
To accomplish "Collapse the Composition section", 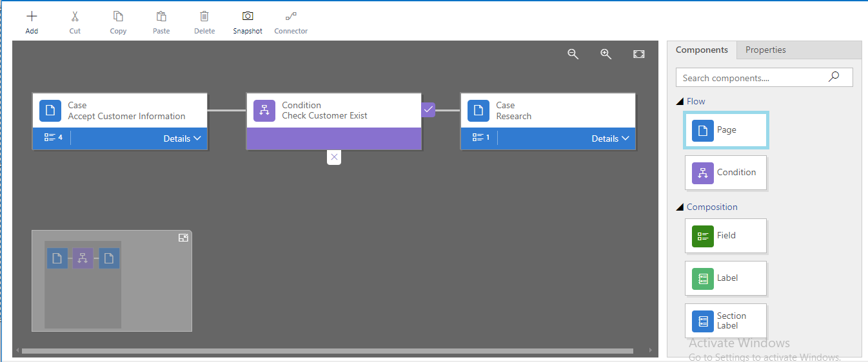I will (x=680, y=207).
